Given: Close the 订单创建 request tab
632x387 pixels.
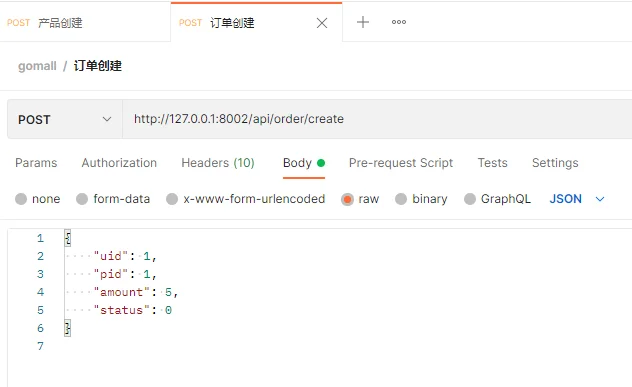Looking at the screenshot, I should 322,23.
